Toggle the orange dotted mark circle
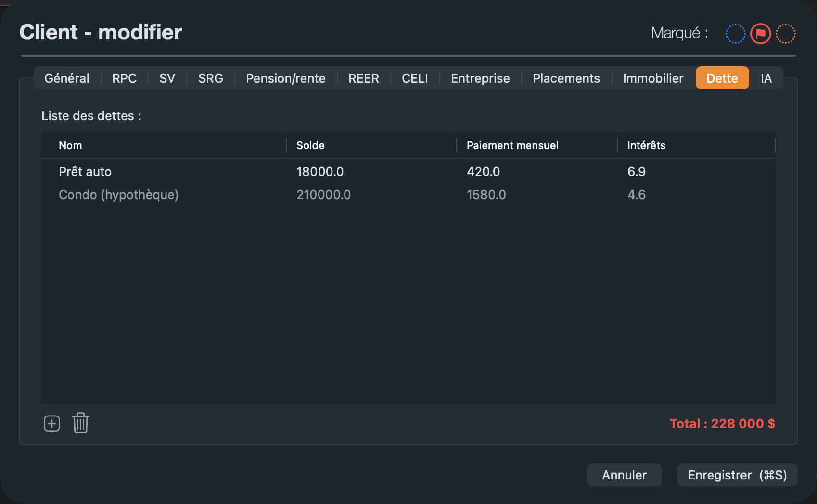This screenshot has width=817, height=504. coord(786,34)
